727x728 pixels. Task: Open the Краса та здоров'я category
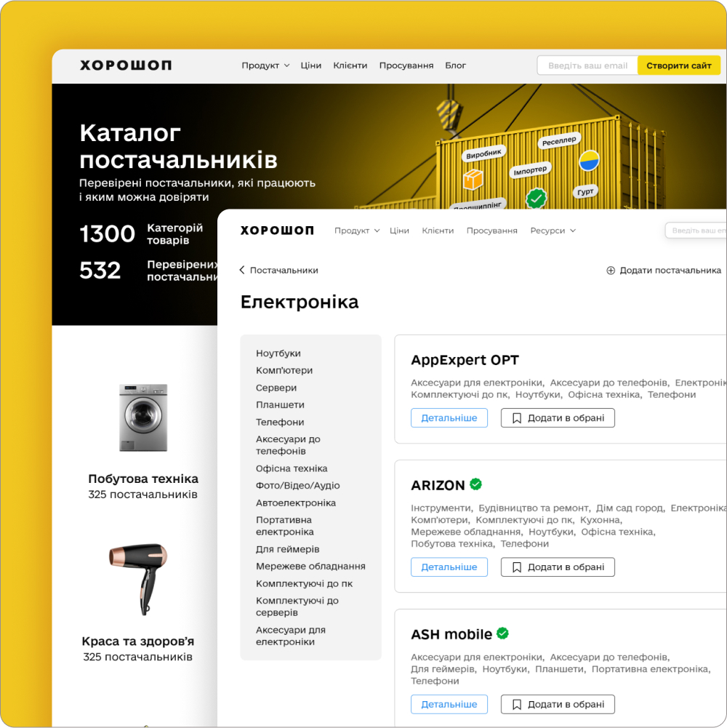pyautogui.click(x=138, y=641)
